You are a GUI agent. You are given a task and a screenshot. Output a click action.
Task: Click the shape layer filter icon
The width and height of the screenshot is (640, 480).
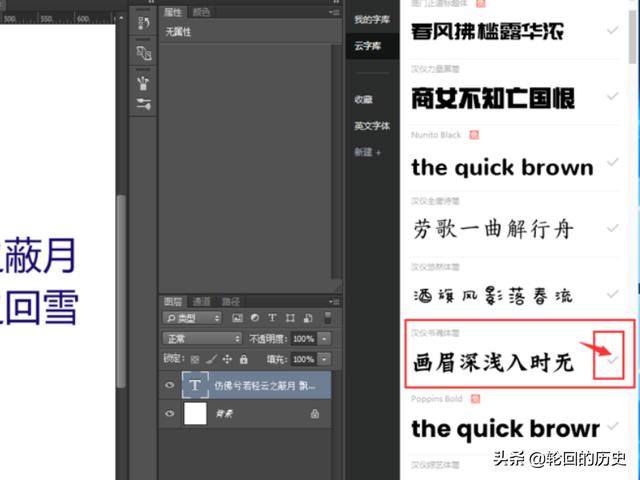click(x=290, y=318)
